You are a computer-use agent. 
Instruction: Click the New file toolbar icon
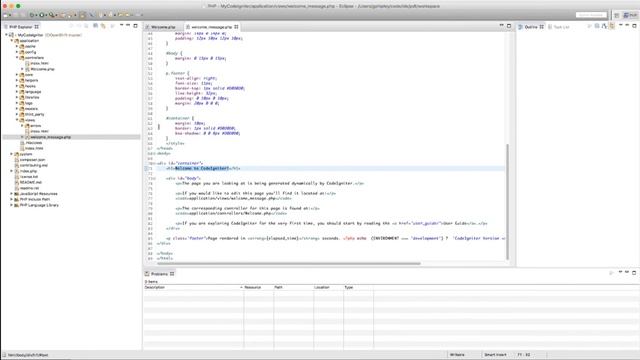click(6, 15)
